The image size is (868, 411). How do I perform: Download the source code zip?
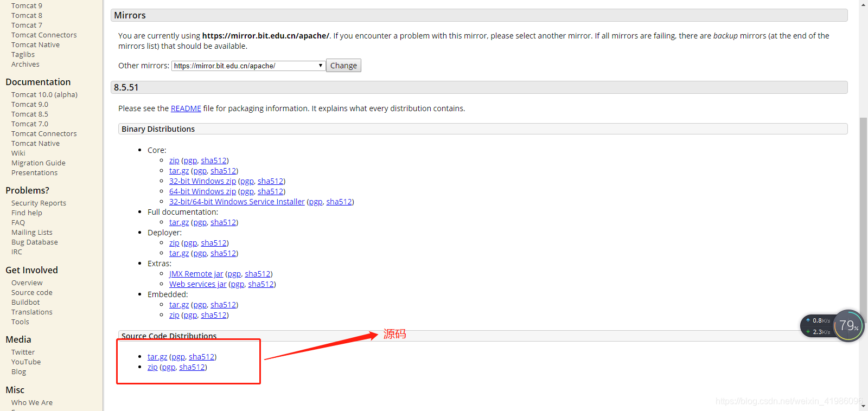tap(152, 367)
